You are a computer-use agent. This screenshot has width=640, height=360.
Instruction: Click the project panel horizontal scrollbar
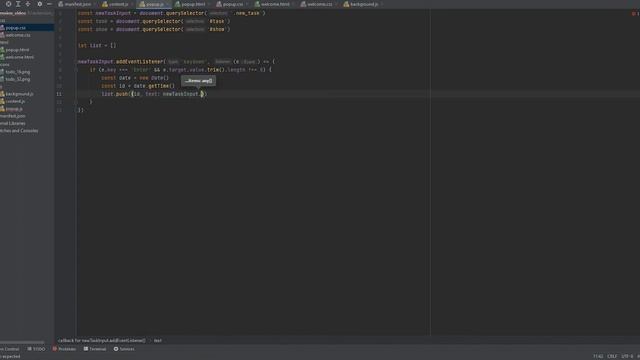point(22,342)
